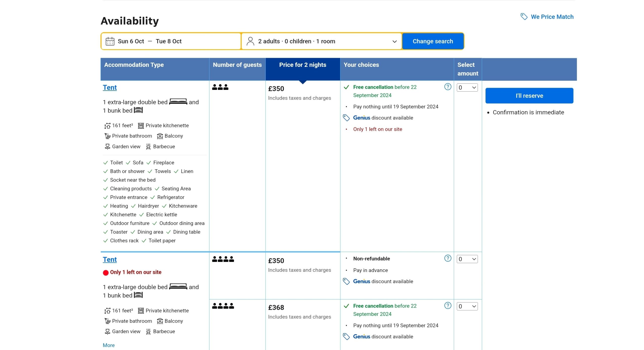Expand More facilities for second Tent
The width and height of the screenshot is (644, 350).
[109, 345]
